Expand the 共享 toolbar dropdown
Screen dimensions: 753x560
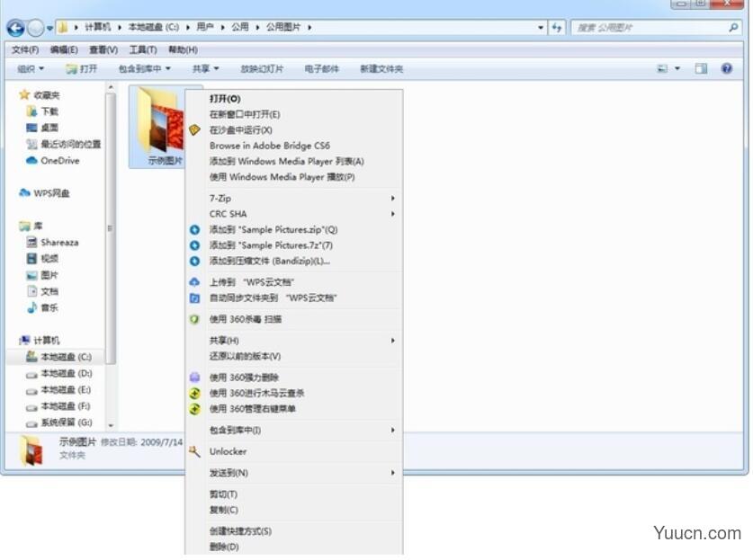point(205,69)
